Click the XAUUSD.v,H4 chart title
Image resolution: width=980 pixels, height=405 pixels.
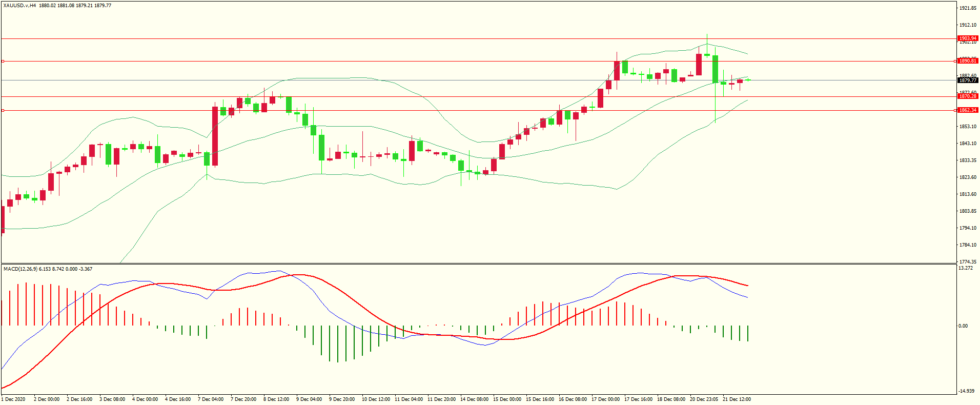[19, 6]
